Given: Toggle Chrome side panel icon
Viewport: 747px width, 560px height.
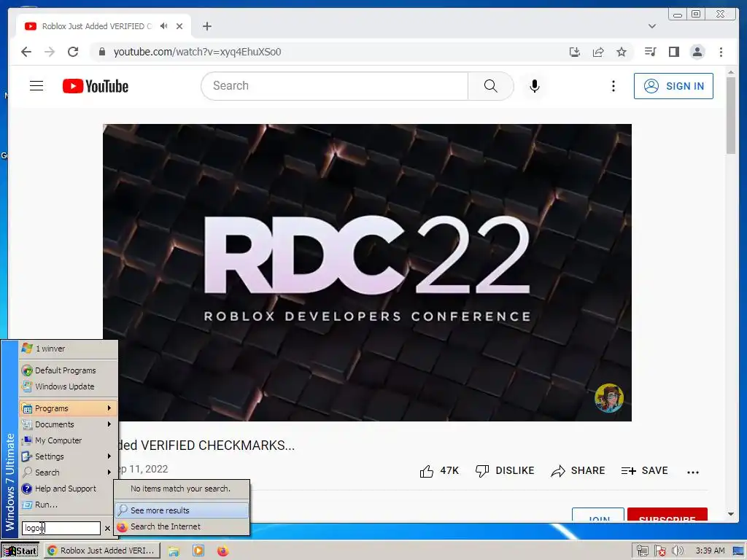Looking at the screenshot, I should 673,52.
